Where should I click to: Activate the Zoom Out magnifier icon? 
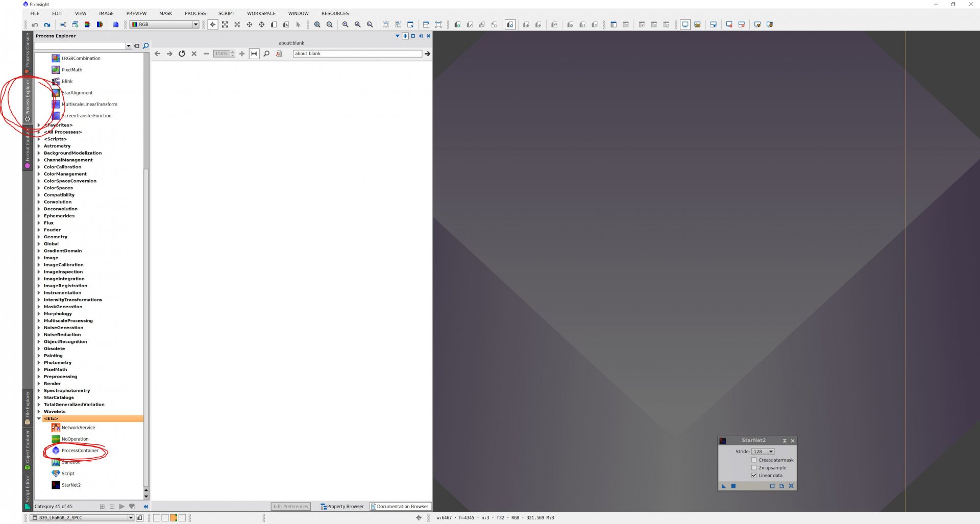click(x=330, y=24)
